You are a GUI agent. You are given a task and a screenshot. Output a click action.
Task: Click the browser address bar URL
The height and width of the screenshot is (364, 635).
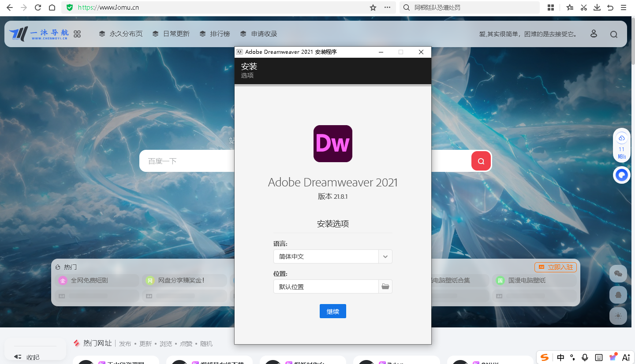pos(108,7)
